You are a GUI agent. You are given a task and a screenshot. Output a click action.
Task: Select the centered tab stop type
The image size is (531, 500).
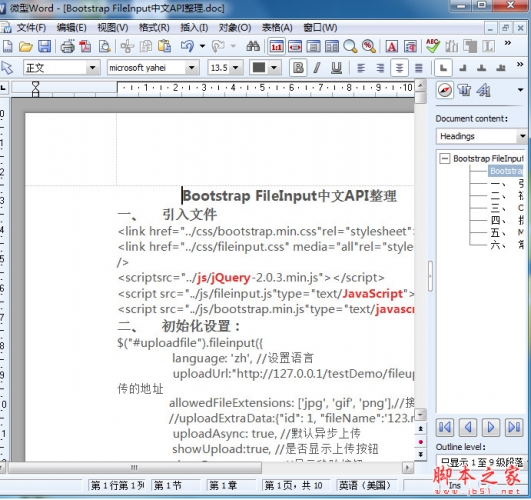(x=481, y=68)
